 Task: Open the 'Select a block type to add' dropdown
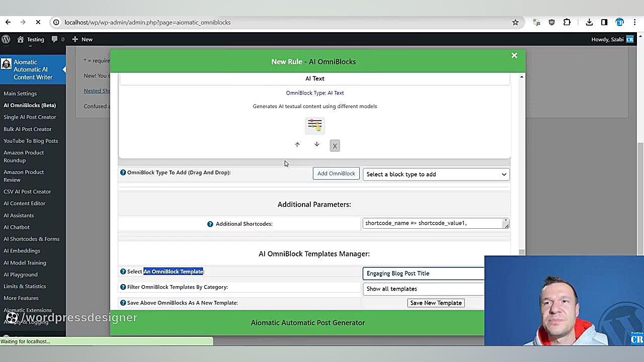(x=436, y=174)
